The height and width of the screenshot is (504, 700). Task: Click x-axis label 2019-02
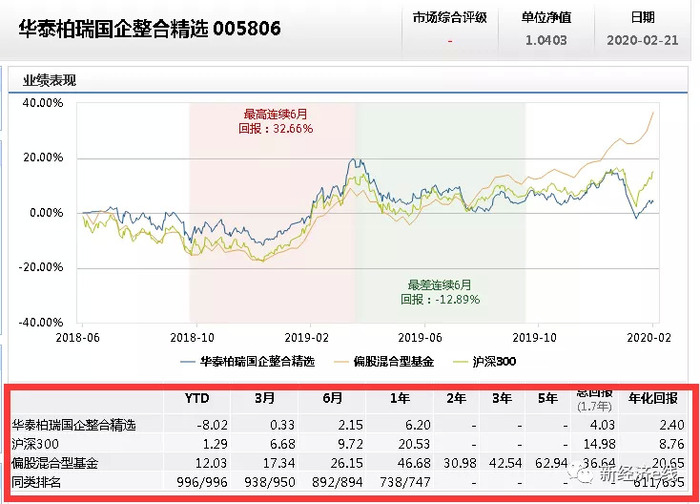click(306, 338)
